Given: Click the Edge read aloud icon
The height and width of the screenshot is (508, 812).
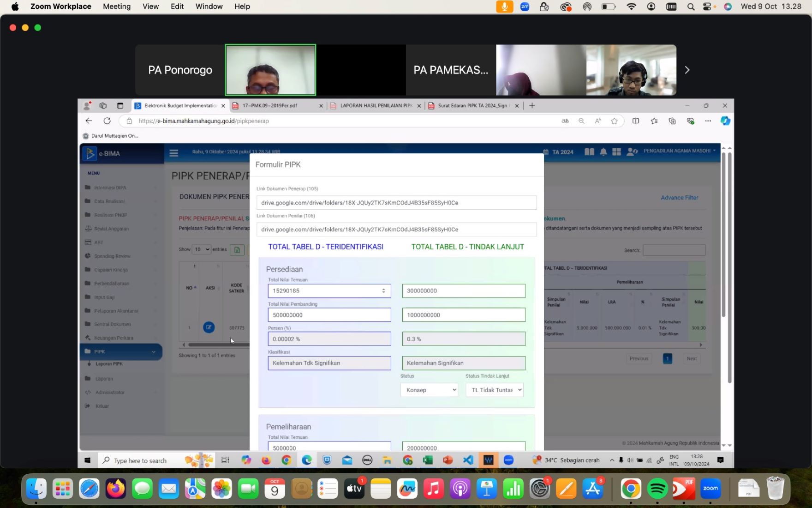Looking at the screenshot, I should point(598,121).
